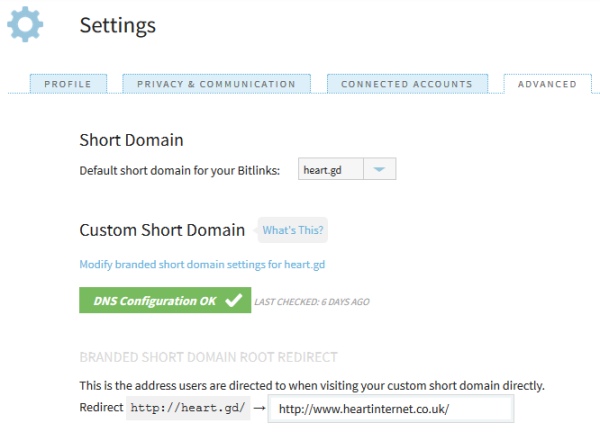600x432 pixels.
Task: Go to the Connected Accounts tab
Action: point(406,84)
